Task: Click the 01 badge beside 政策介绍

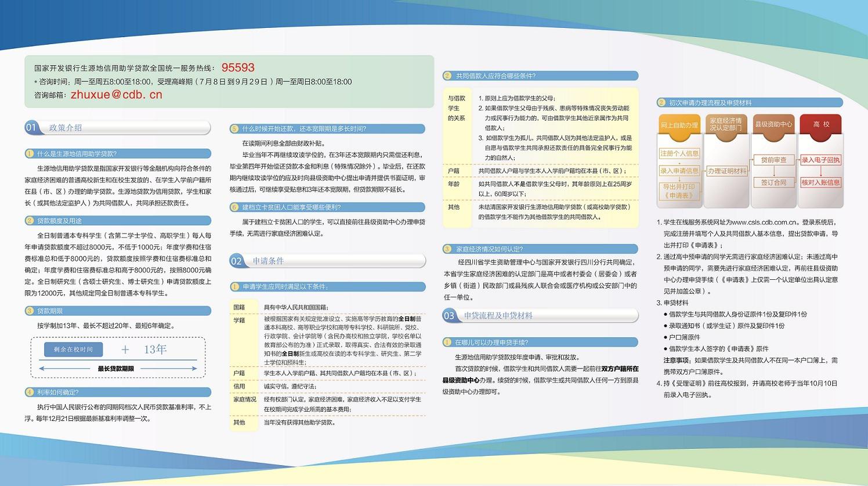Action: pos(31,128)
